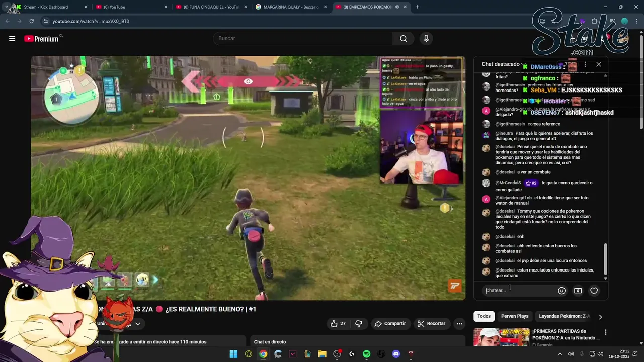Go back in browser history
The width and height of the screenshot is (644, 362).
7,21
